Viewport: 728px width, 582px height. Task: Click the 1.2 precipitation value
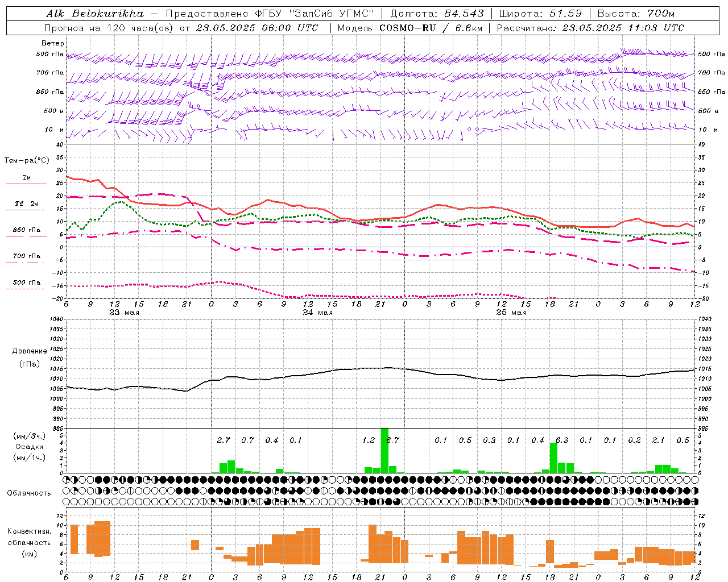(x=369, y=440)
